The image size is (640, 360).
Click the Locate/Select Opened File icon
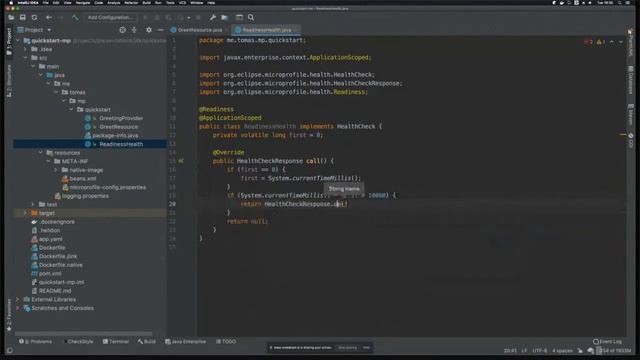pos(122,30)
